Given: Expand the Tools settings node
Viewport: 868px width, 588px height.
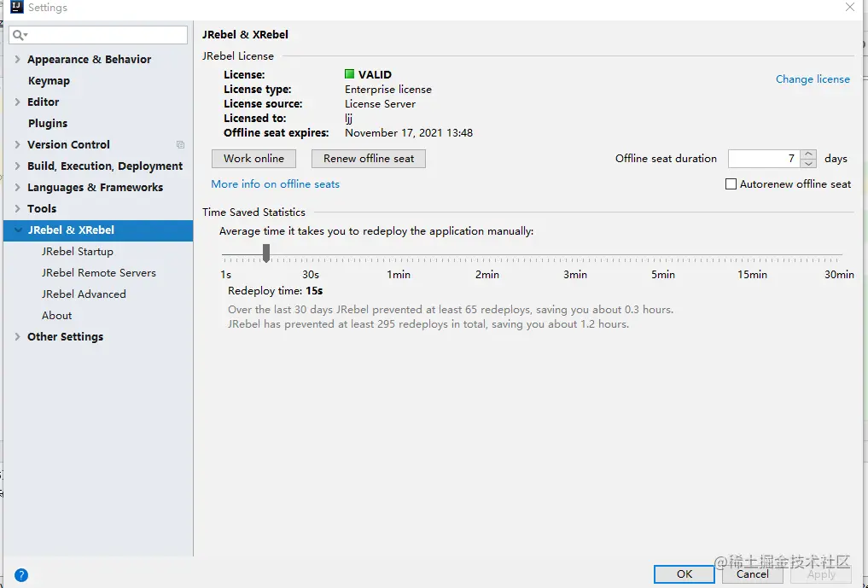Looking at the screenshot, I should point(17,209).
